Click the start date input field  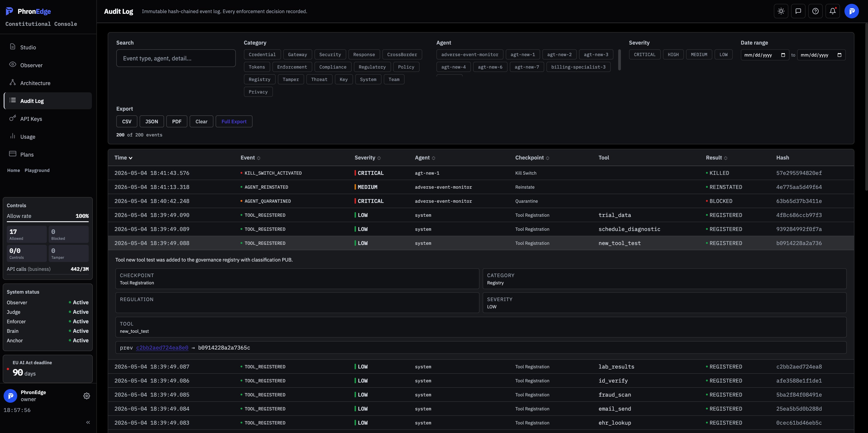765,55
